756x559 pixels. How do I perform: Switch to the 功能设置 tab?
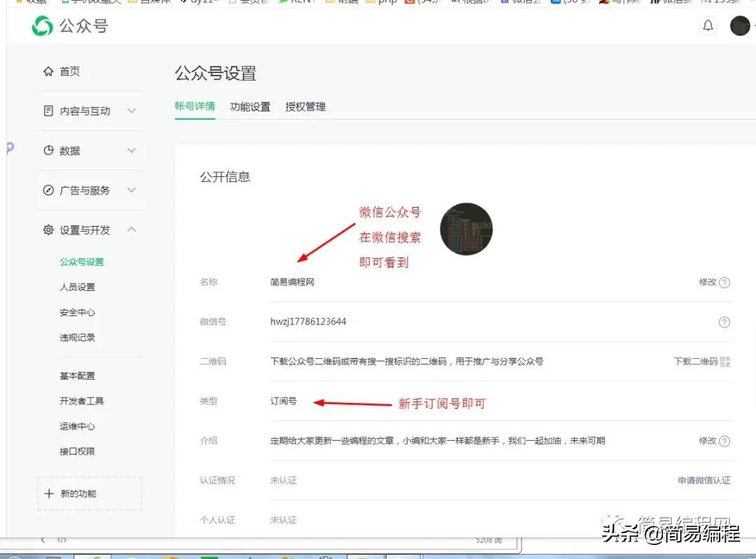click(250, 107)
